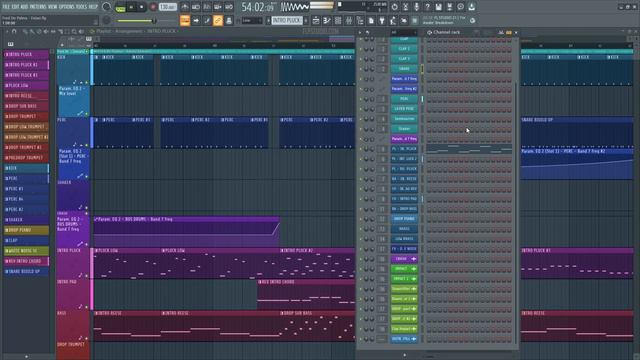
Task: Click the tempo field showing 130
Action: coord(167,7)
